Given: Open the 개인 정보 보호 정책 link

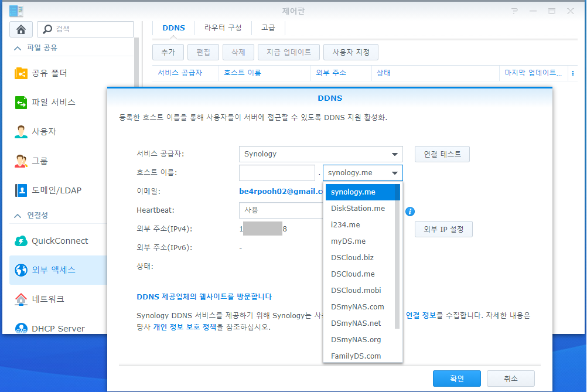Looking at the screenshot, I should coord(185,327).
